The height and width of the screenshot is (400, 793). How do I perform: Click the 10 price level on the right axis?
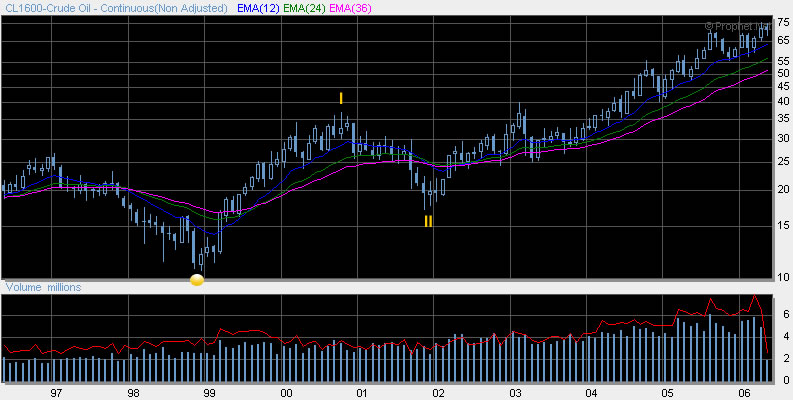[x=783, y=277]
